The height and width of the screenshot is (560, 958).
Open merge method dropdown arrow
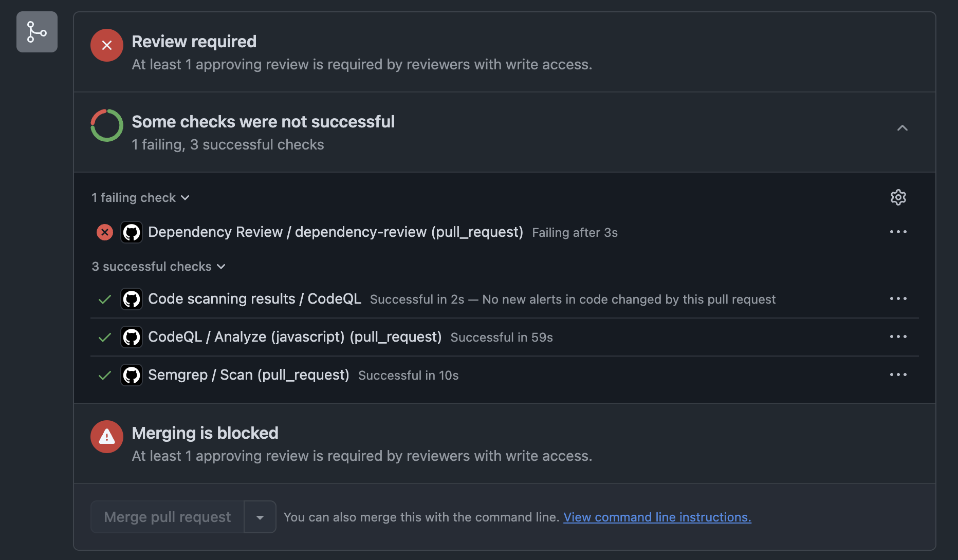coord(260,517)
